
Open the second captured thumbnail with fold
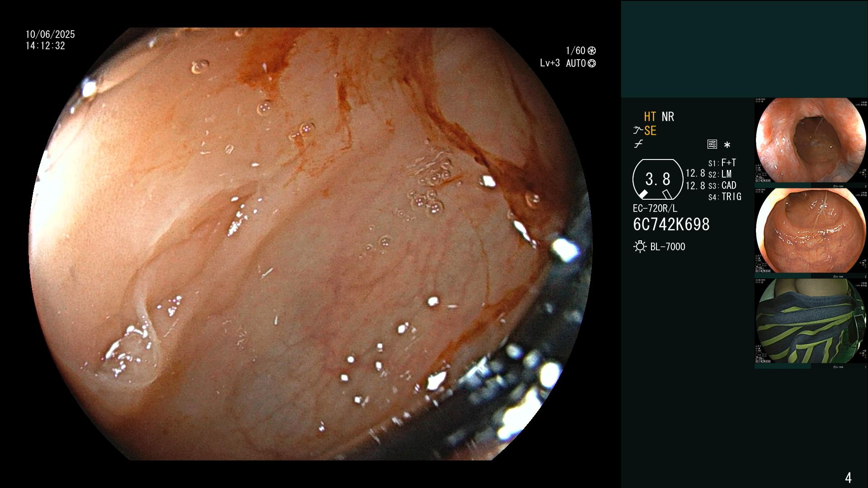tap(811, 231)
